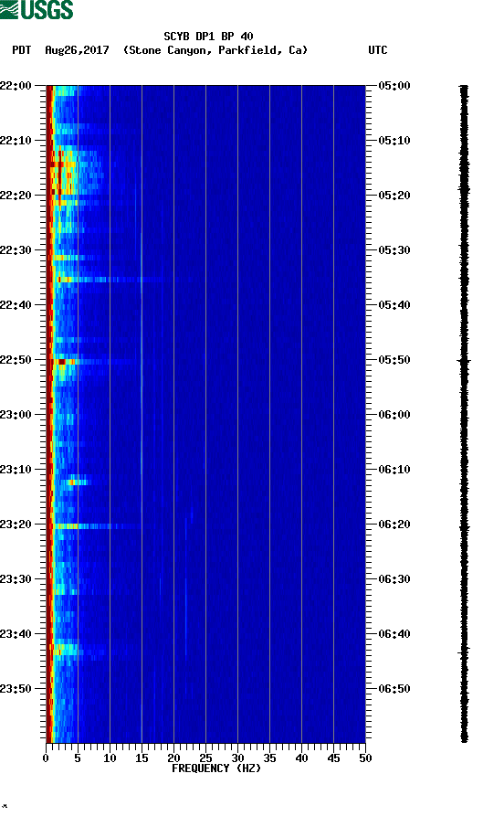504x816 pixels.
Task: Click the frequency axis label "45"
Action: (x=333, y=758)
